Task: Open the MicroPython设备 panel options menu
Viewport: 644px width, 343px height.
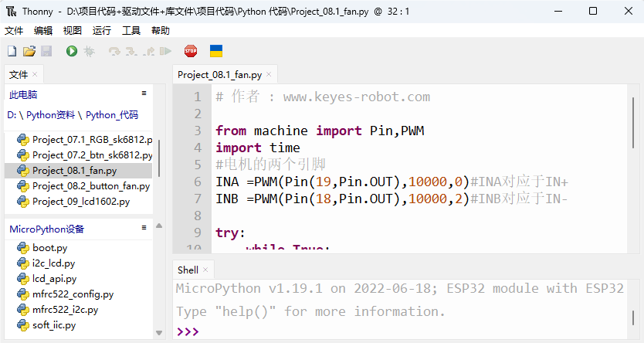Action: coord(144,228)
